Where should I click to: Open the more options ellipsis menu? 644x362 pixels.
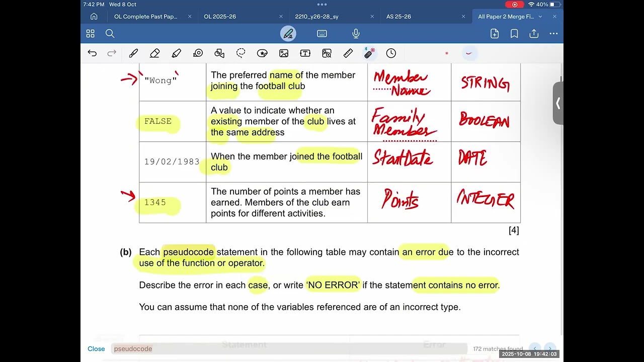click(x=553, y=34)
